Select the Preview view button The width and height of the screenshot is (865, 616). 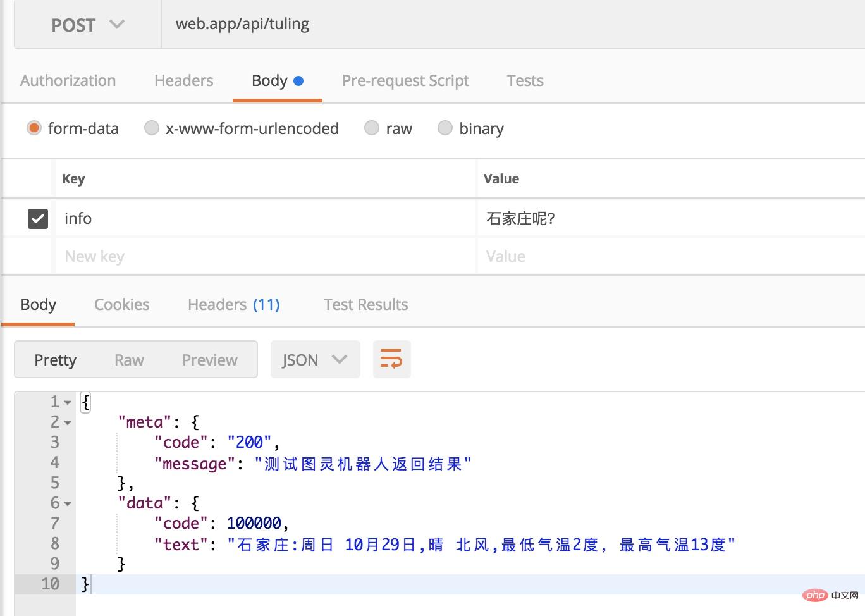(x=210, y=360)
